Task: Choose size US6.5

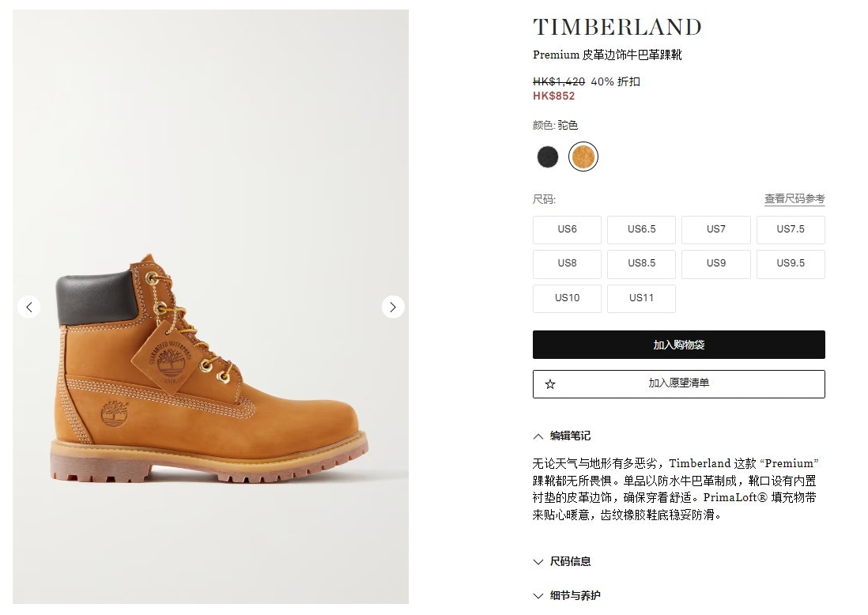Action: 641,230
